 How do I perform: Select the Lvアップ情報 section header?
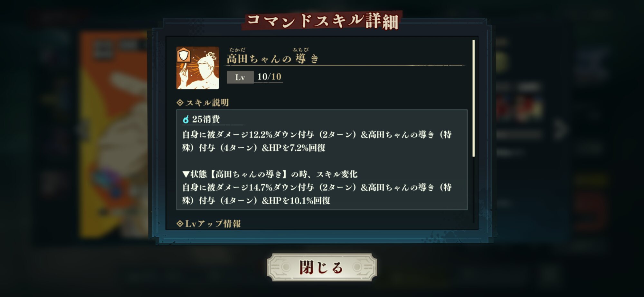pos(209,224)
